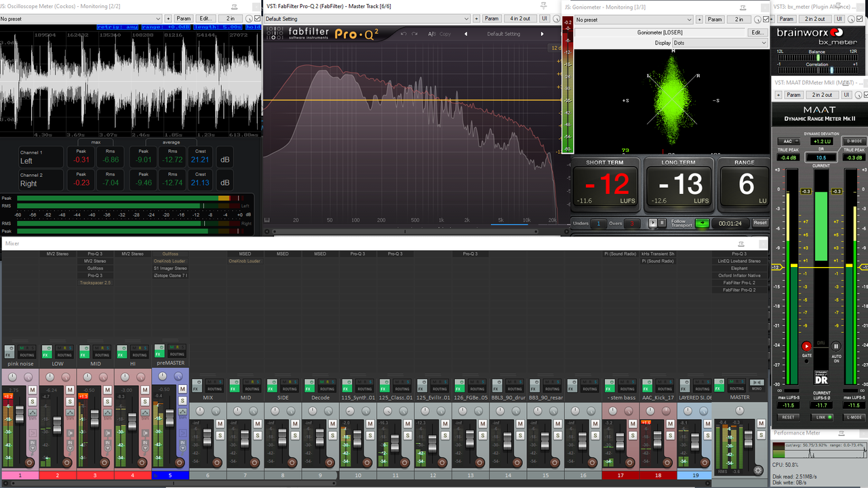Select Elephant in master FX list
This screenshot has width=868, height=488.
click(x=739, y=268)
